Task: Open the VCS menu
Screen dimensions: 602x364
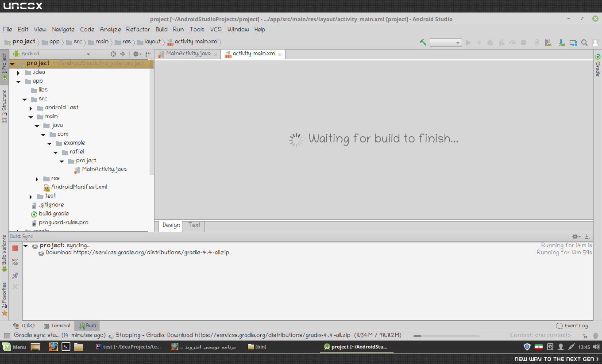Action: coord(216,30)
